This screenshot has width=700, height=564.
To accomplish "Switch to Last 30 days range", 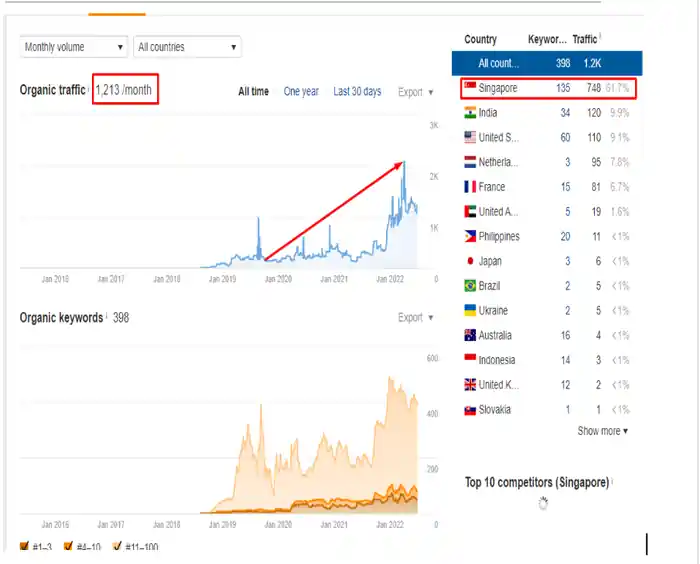I will (x=357, y=92).
